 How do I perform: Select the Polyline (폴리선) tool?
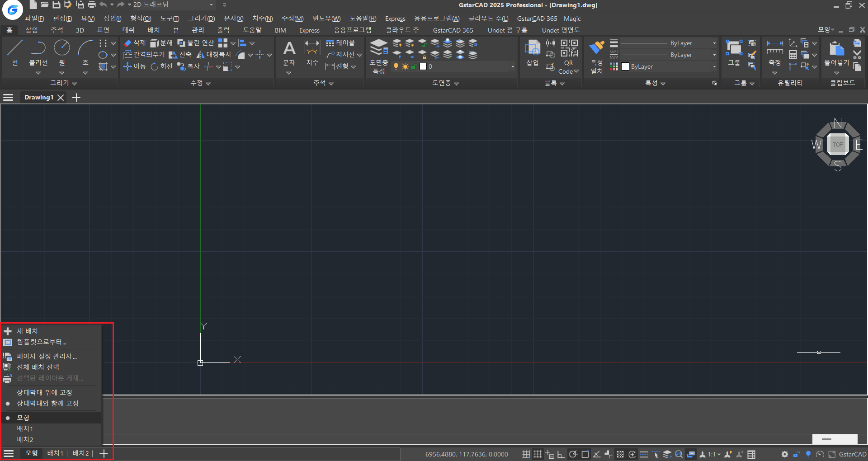coord(38,52)
